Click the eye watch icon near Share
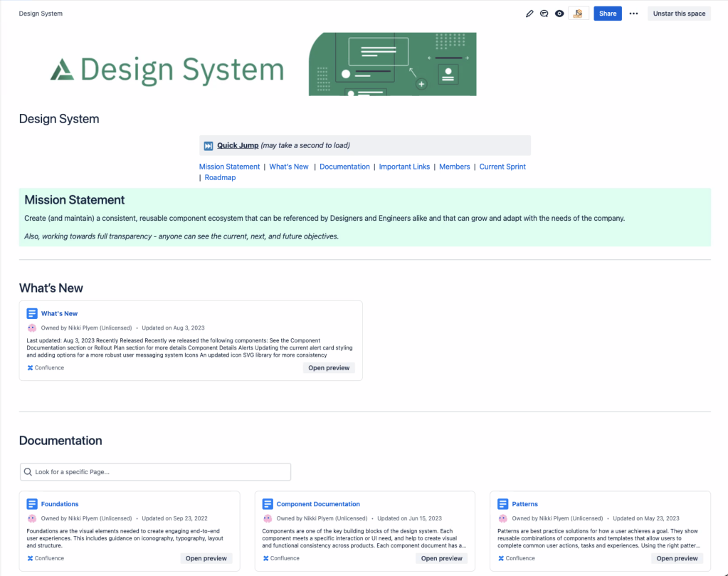The height and width of the screenshot is (576, 728). tap(559, 13)
